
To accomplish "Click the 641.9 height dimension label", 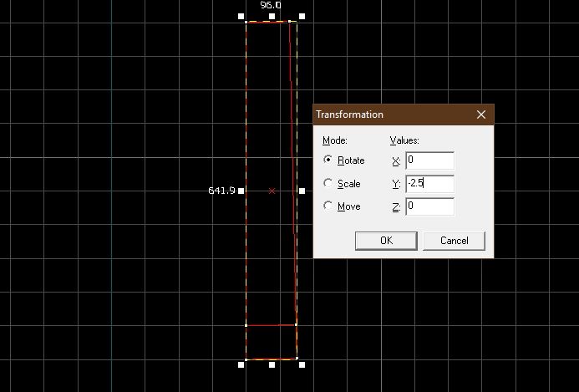I will [x=221, y=191].
